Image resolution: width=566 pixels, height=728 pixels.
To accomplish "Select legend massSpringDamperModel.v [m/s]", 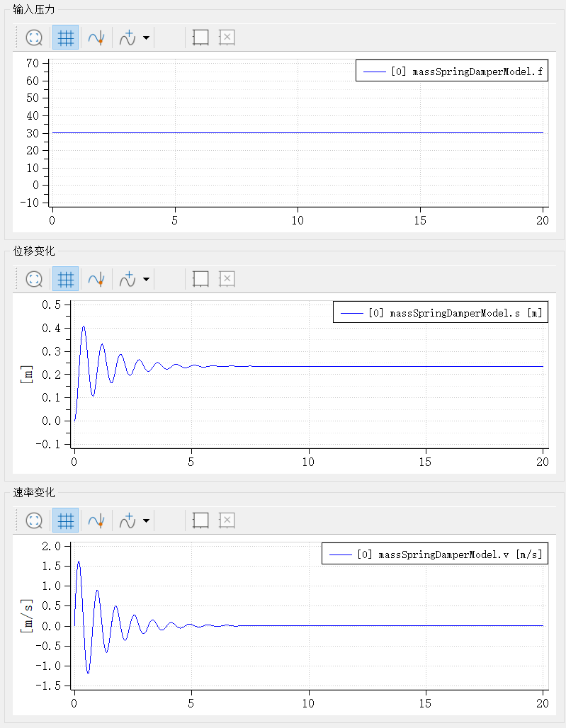I will pyautogui.click(x=435, y=554).
